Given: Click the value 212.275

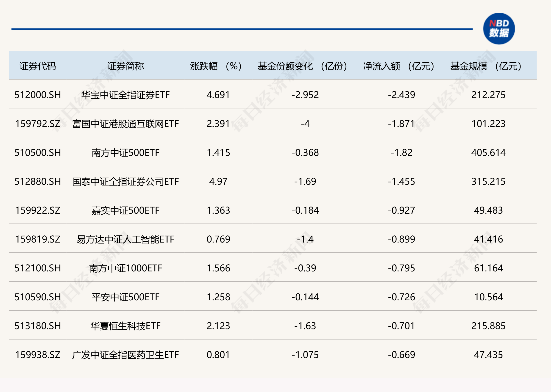Looking at the screenshot, I should point(488,95).
